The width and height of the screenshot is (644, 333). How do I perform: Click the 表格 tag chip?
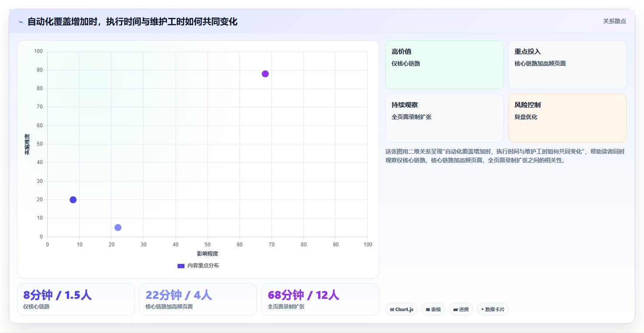pyautogui.click(x=433, y=309)
